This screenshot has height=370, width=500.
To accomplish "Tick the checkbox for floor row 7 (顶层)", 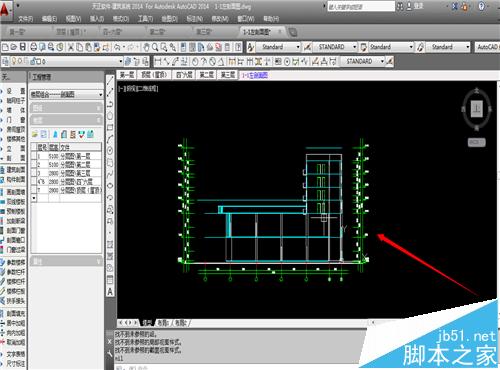I will [x=34, y=190].
